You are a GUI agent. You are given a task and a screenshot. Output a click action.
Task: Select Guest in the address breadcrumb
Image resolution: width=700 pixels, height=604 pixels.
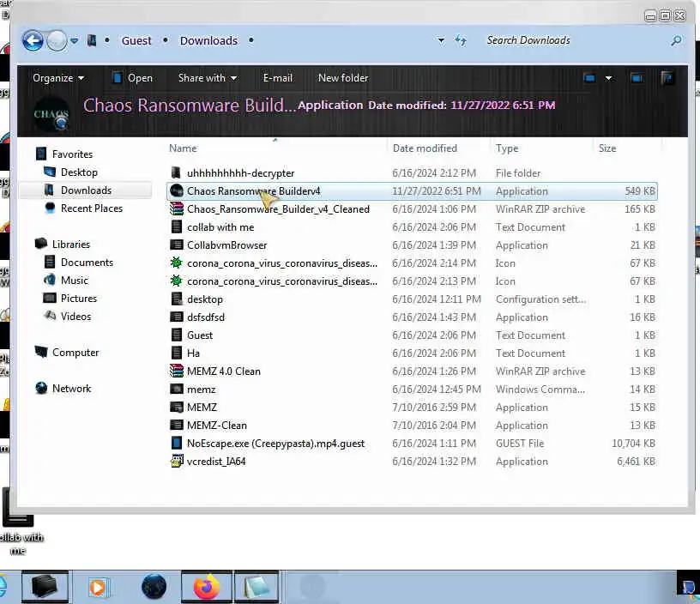pyautogui.click(x=136, y=40)
